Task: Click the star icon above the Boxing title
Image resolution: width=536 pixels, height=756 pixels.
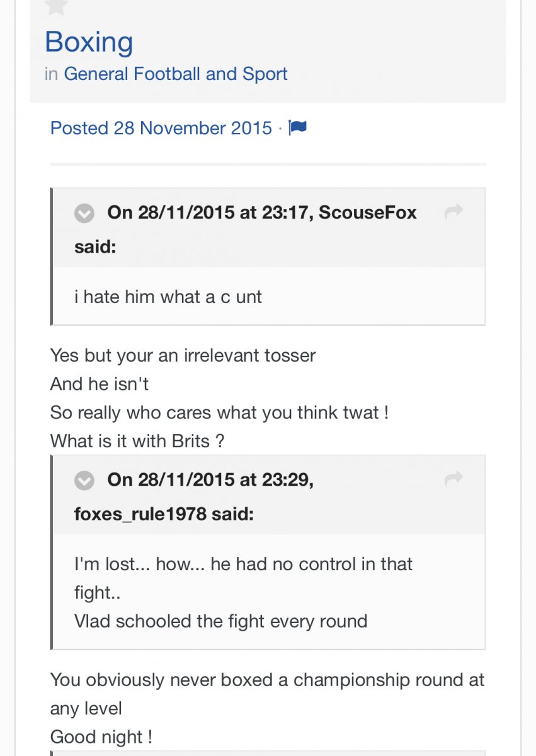Action: pyautogui.click(x=57, y=5)
